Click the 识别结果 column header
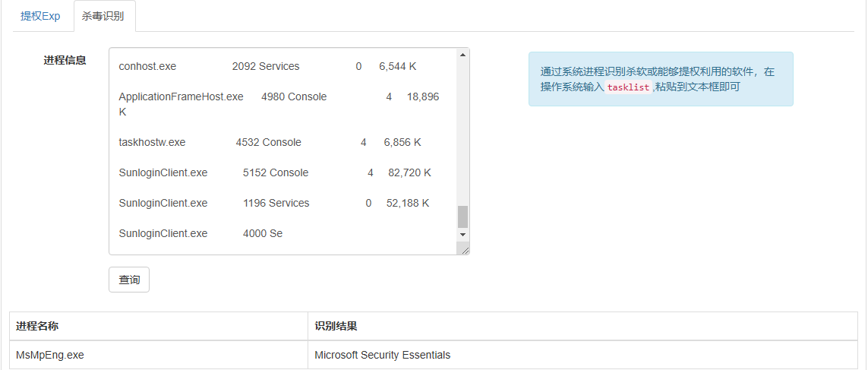Screen dimensions: 868x370 (336, 326)
